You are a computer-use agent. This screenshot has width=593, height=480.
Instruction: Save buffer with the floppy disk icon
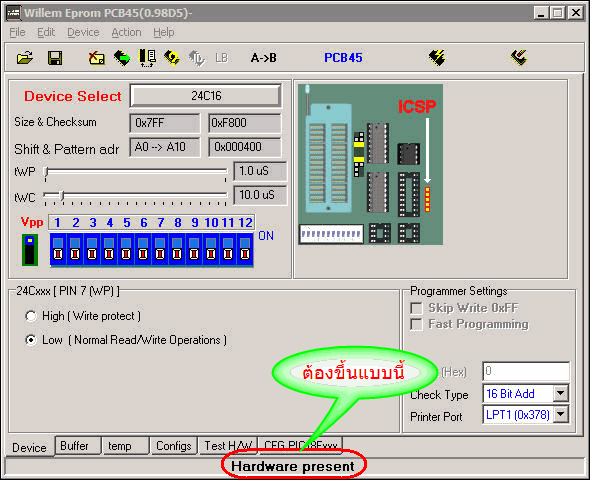point(55,58)
